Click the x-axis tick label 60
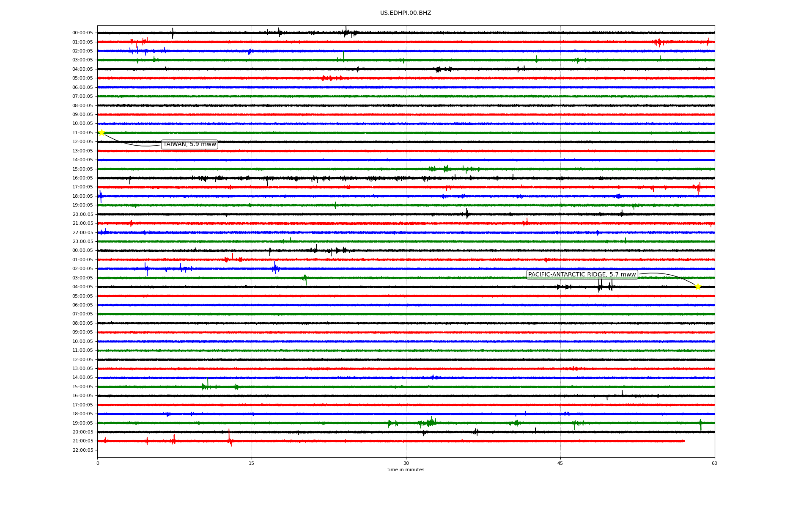This screenshot has width=812, height=508. [714, 463]
